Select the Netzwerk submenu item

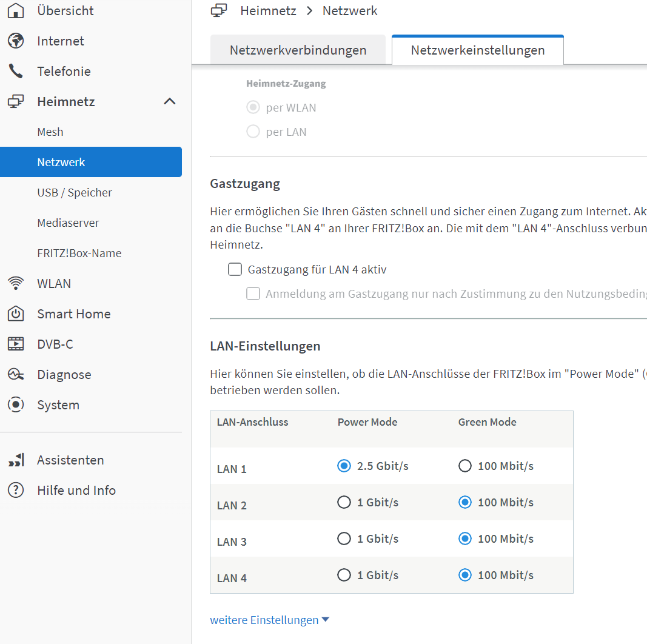(x=91, y=162)
